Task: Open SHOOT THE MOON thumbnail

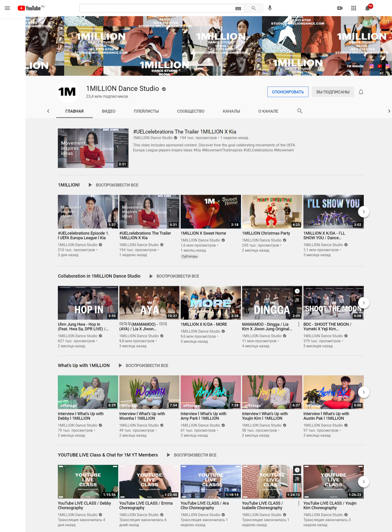Action: [x=333, y=303]
